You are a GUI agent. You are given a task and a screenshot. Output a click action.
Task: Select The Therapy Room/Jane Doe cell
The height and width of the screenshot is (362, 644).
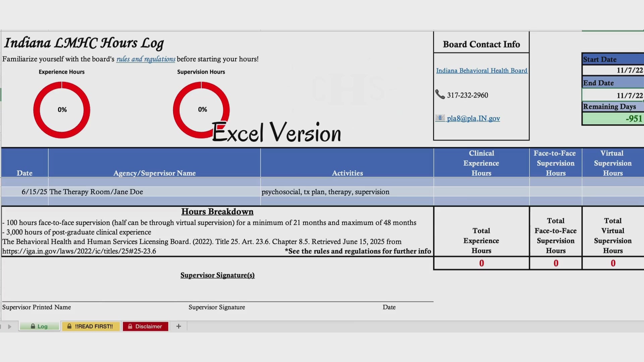[x=154, y=192]
